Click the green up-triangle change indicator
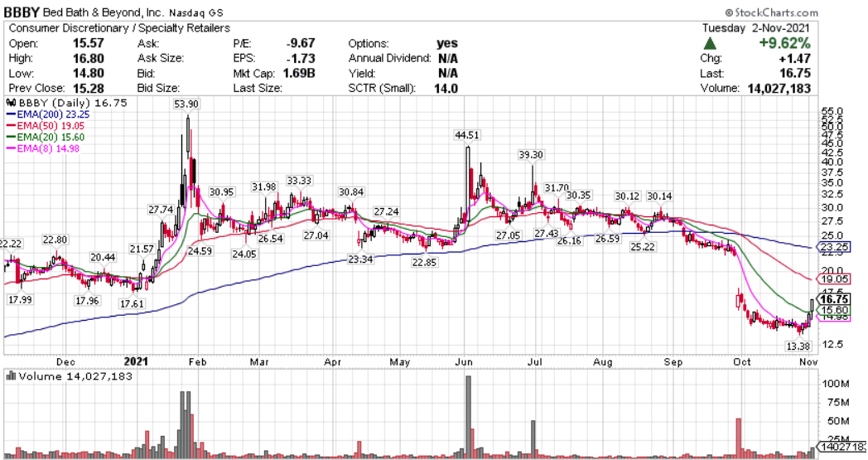The height and width of the screenshot is (460, 868). (711, 43)
